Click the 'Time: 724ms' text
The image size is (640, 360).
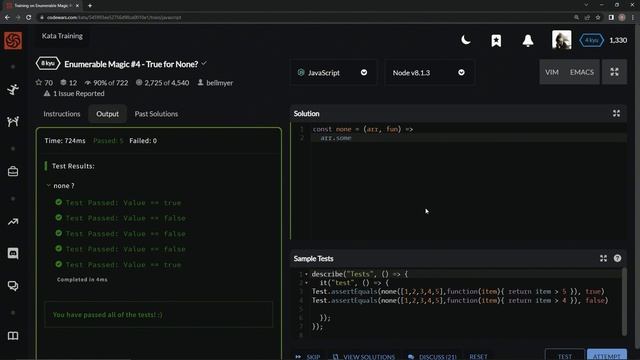click(65, 140)
